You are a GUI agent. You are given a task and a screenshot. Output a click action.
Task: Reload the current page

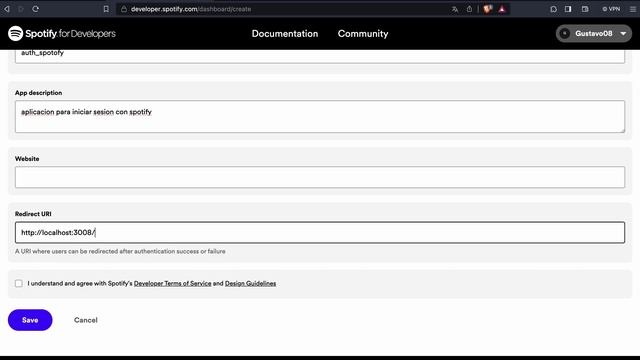[x=36, y=9]
